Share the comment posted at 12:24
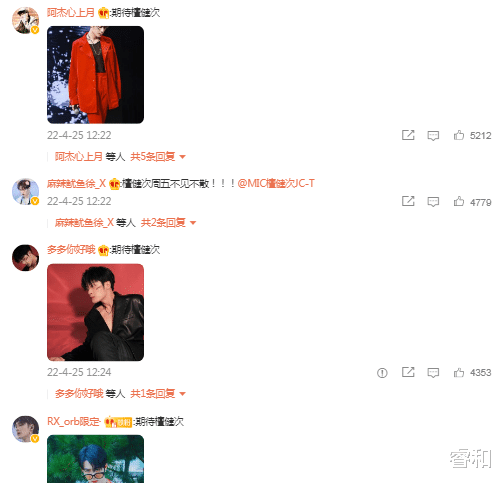504x483 pixels. (x=408, y=372)
